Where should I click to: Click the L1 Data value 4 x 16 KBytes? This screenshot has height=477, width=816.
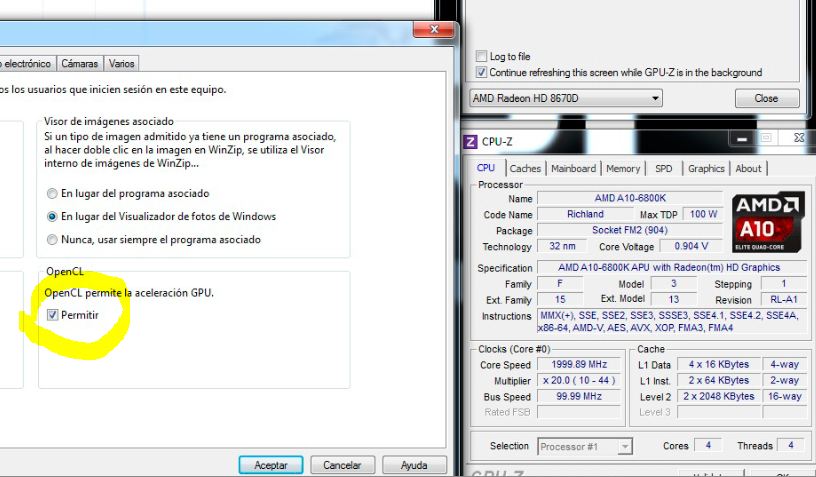719,365
